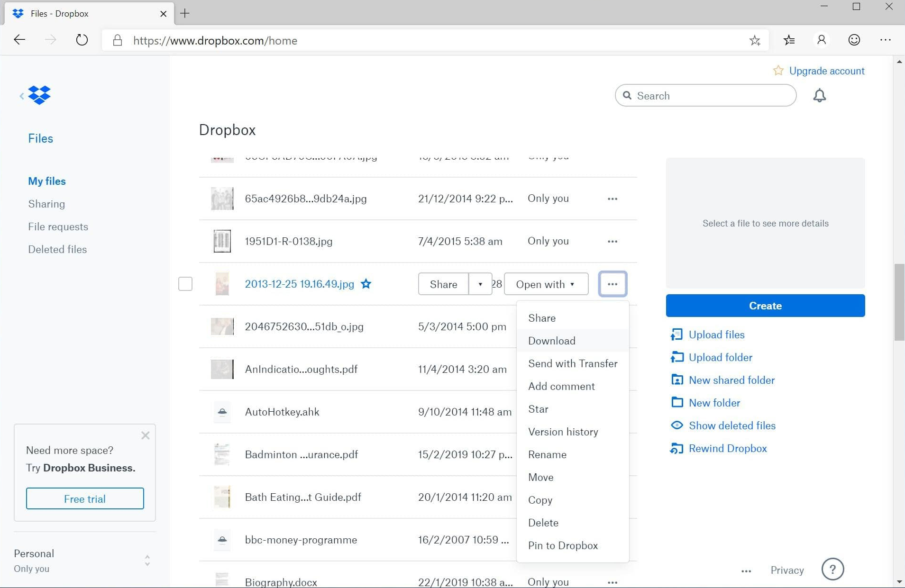Image resolution: width=905 pixels, height=588 pixels.
Task: Click the Dropbox logo in sidebar
Action: 39,95
